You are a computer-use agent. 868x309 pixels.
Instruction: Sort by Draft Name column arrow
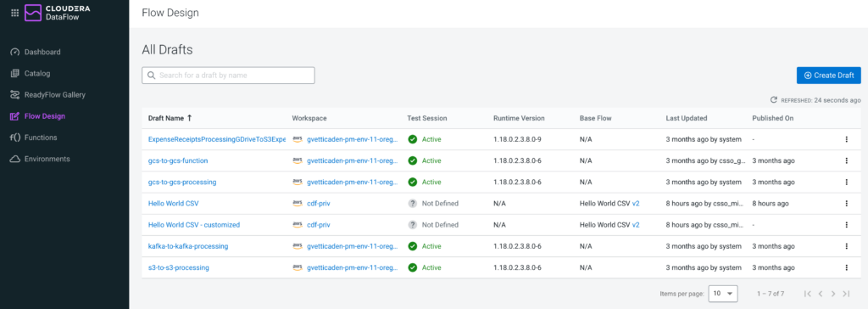click(189, 118)
